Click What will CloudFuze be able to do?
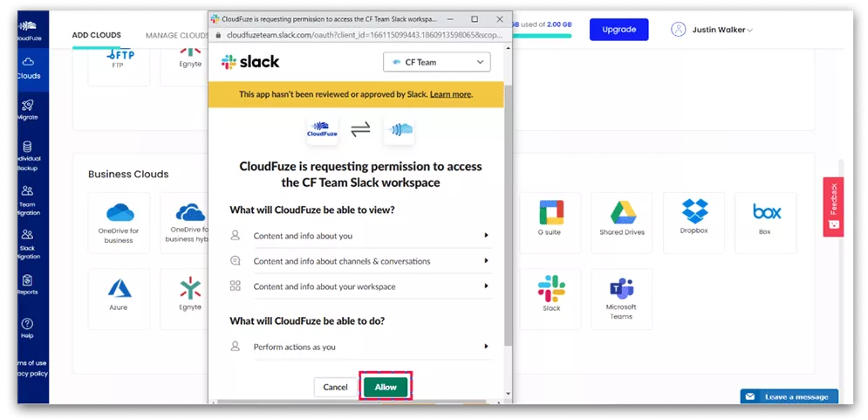 tap(307, 320)
